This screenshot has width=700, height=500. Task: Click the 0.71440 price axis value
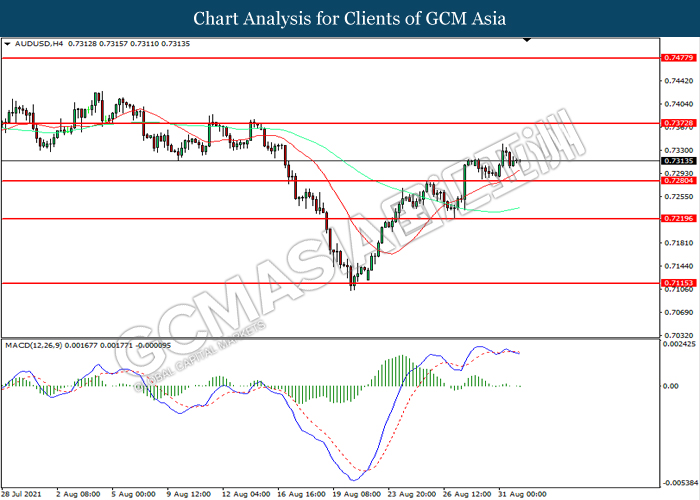click(679, 266)
